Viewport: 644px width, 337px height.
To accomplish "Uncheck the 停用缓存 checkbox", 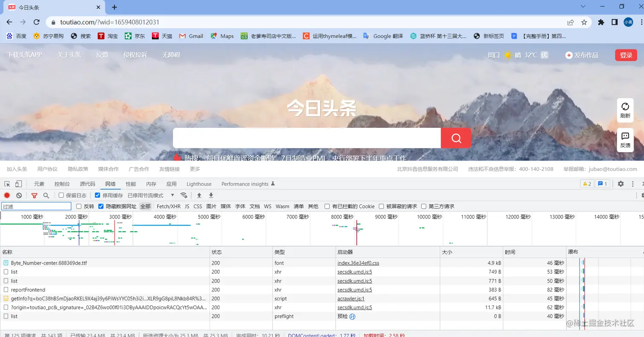I will point(98,196).
